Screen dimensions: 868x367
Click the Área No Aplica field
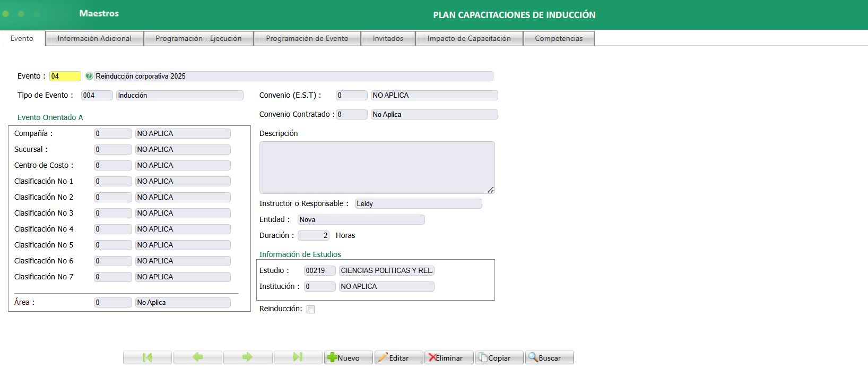pyautogui.click(x=183, y=302)
